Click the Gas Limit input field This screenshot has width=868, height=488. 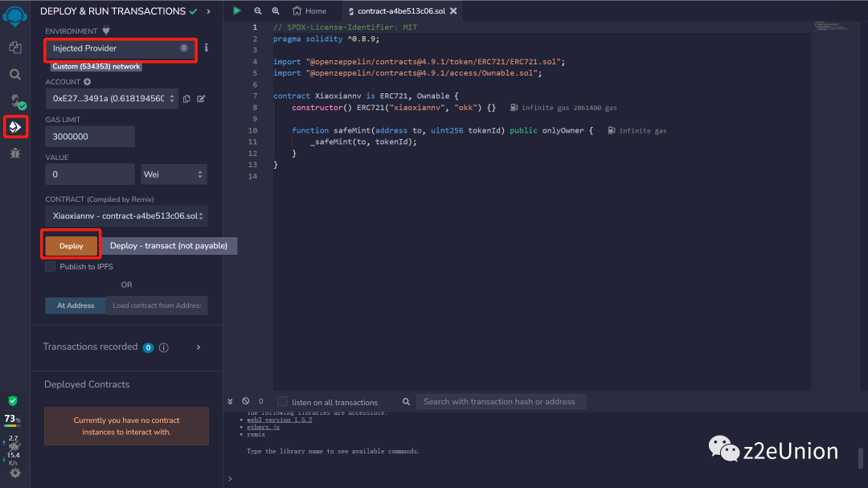tap(89, 137)
